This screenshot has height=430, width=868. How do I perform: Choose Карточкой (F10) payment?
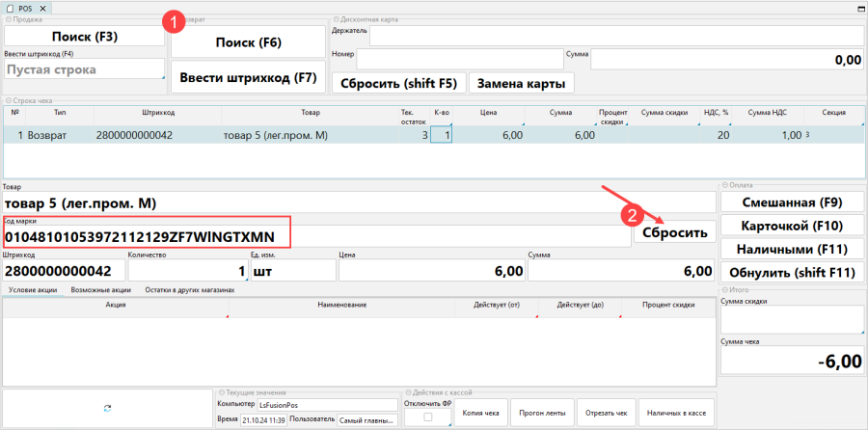pyautogui.click(x=791, y=226)
